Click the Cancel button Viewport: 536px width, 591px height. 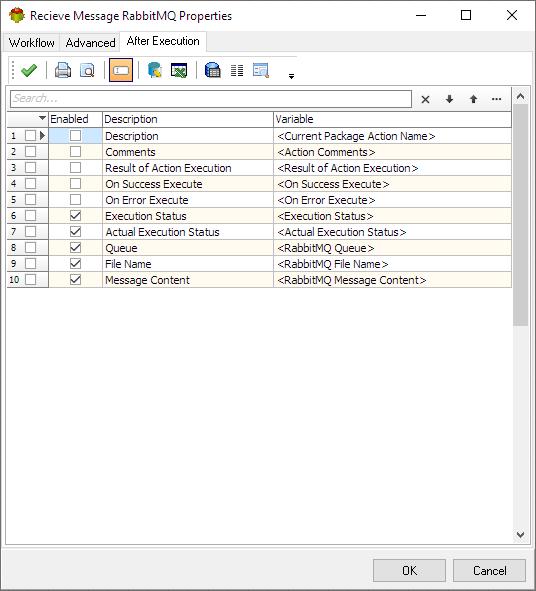489,571
